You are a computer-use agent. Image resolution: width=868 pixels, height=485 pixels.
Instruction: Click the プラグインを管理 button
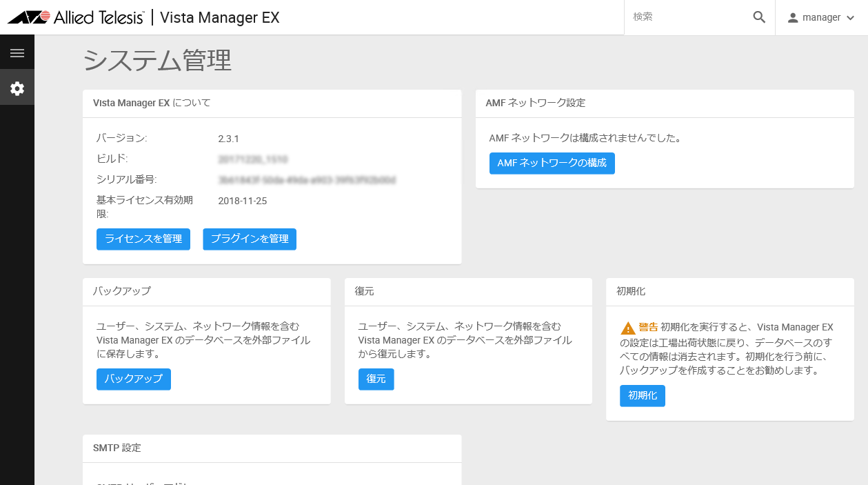point(250,239)
